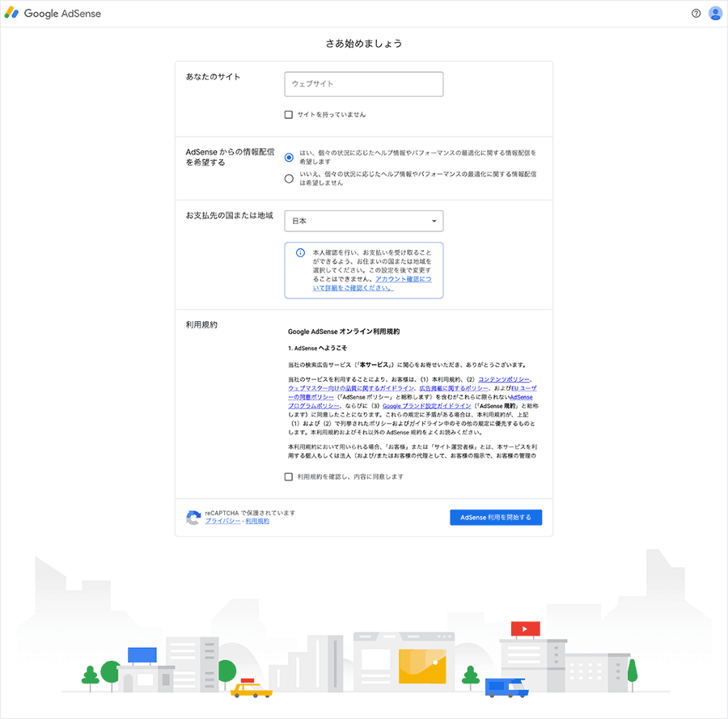
Task: Check the 利用規約に同意 checkbox
Action: (x=289, y=476)
